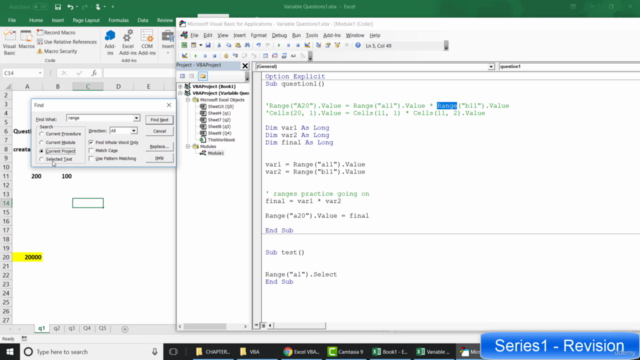Click in the Find What input field
The width and height of the screenshot is (640, 360).
[x=100, y=118]
